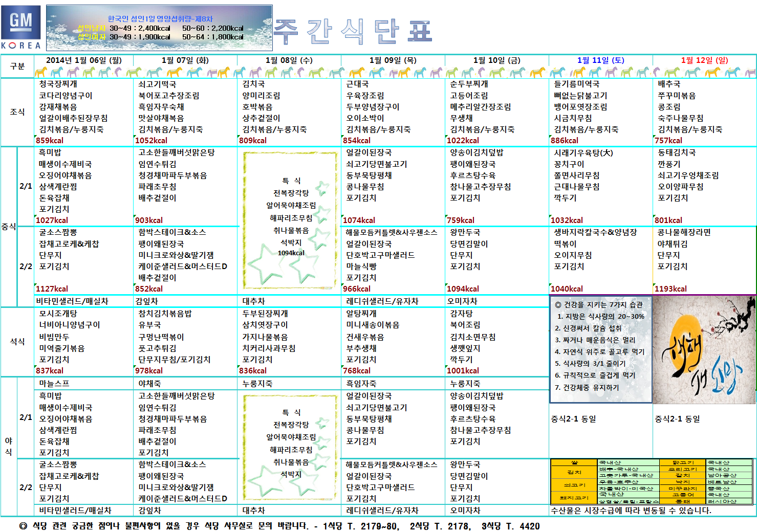The image size is (757, 532).
Task: Click tip 7. 건강체중 유지하기
Action: click(x=587, y=388)
